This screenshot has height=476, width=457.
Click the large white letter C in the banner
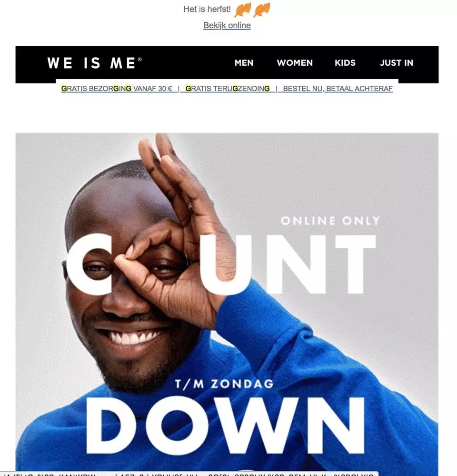pyautogui.click(x=88, y=264)
